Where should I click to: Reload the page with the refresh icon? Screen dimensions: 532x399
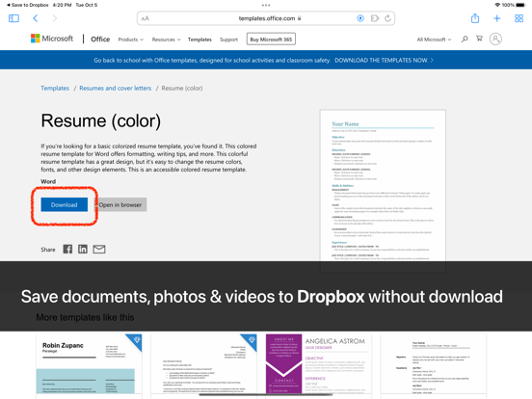pyautogui.click(x=387, y=18)
